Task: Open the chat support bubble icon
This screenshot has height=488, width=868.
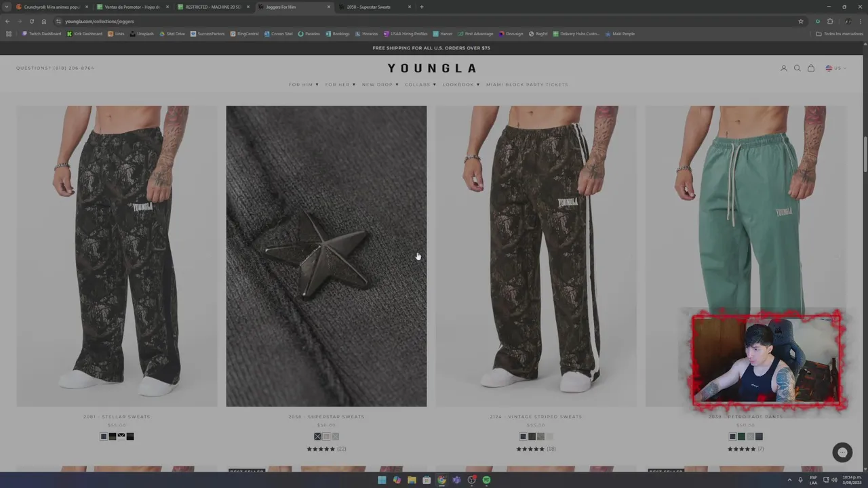Action: [843, 452]
